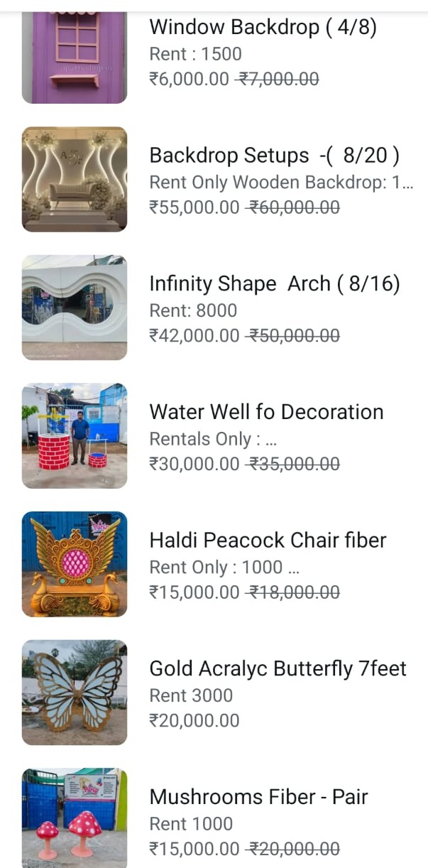The height and width of the screenshot is (868, 428).
Task: Open Mushrooms Fiber - Pair title
Action: coord(258,797)
